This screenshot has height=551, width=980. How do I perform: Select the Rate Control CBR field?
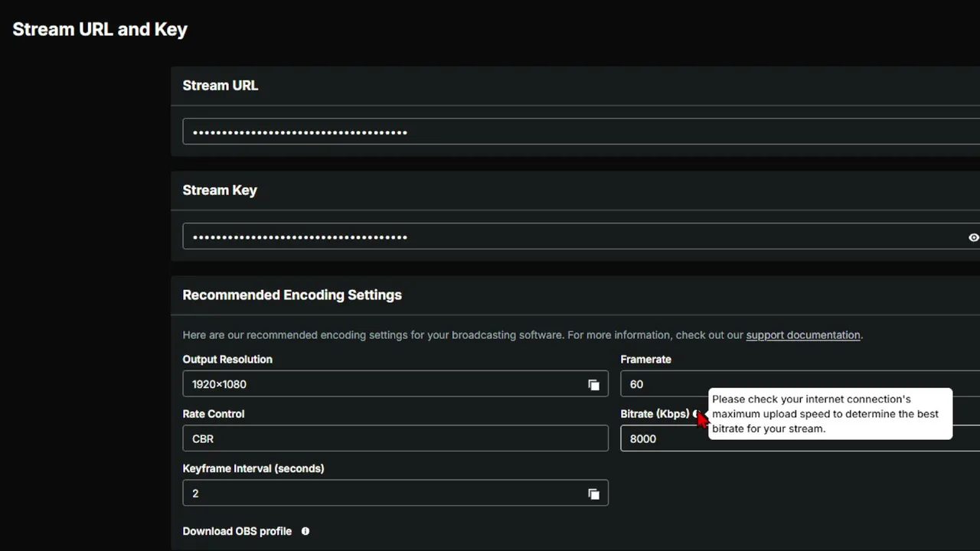pyautogui.click(x=395, y=439)
